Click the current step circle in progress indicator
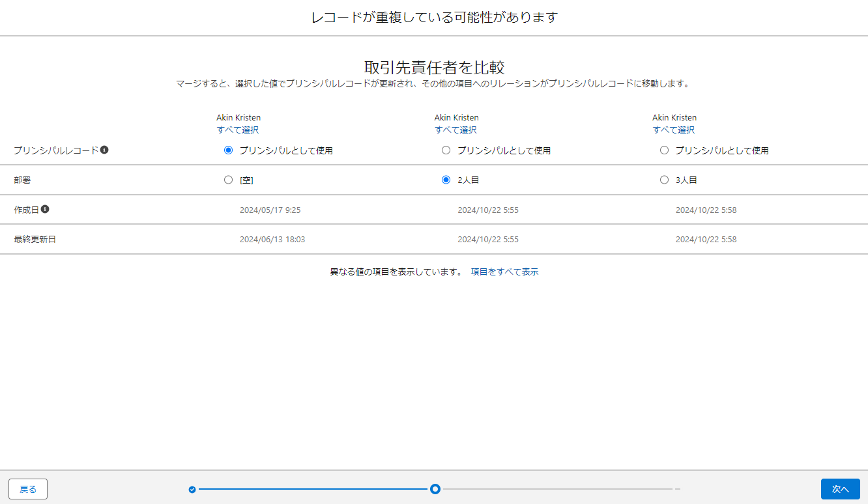Screen dimensions: 868x504 tap(435, 489)
